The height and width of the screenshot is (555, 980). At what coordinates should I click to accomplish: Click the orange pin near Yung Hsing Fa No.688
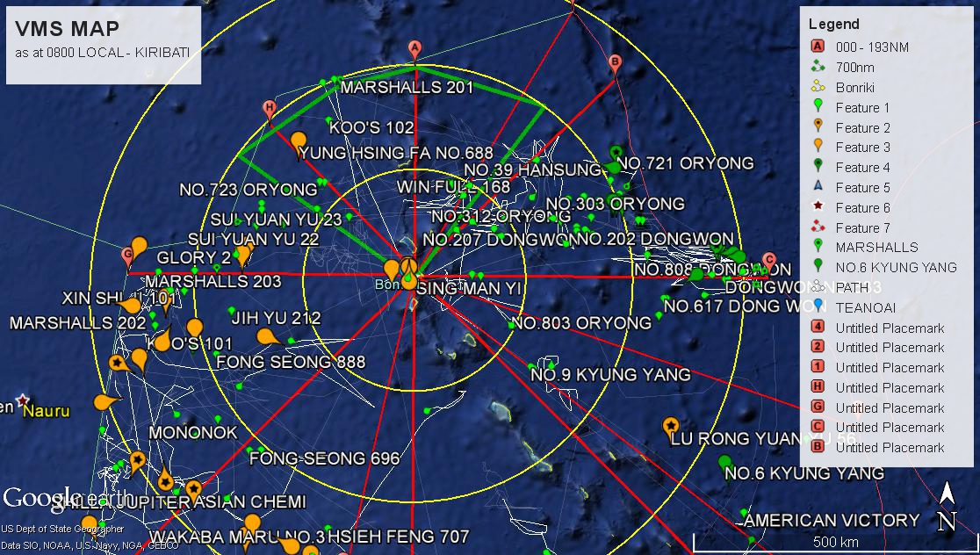299,140
